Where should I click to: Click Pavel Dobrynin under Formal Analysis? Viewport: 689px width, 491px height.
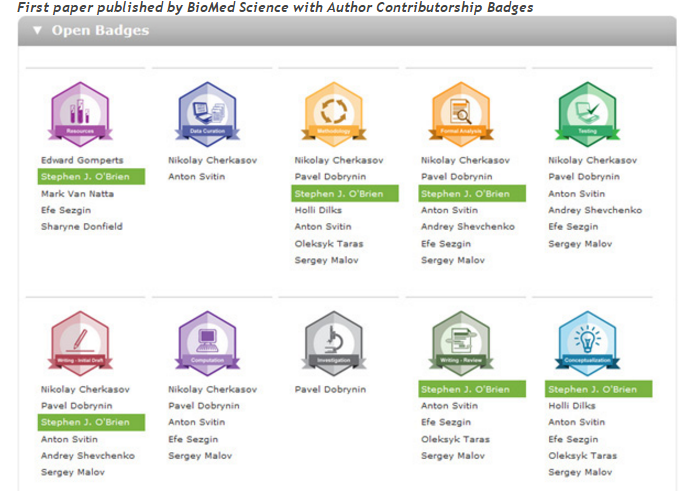pos(457,176)
